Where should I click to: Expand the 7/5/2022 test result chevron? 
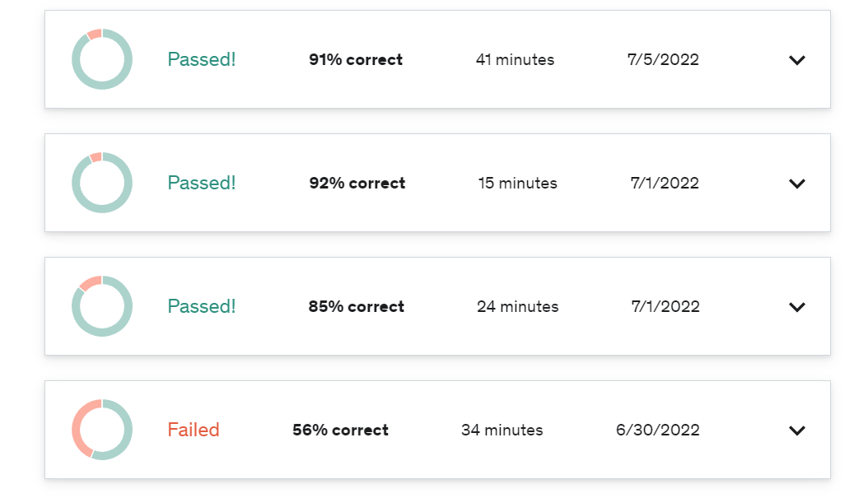[796, 60]
